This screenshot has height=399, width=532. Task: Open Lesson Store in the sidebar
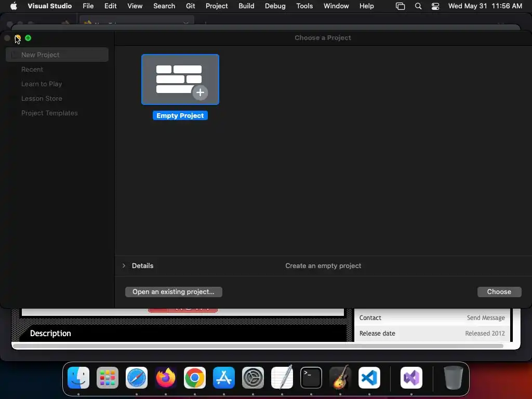(42, 98)
